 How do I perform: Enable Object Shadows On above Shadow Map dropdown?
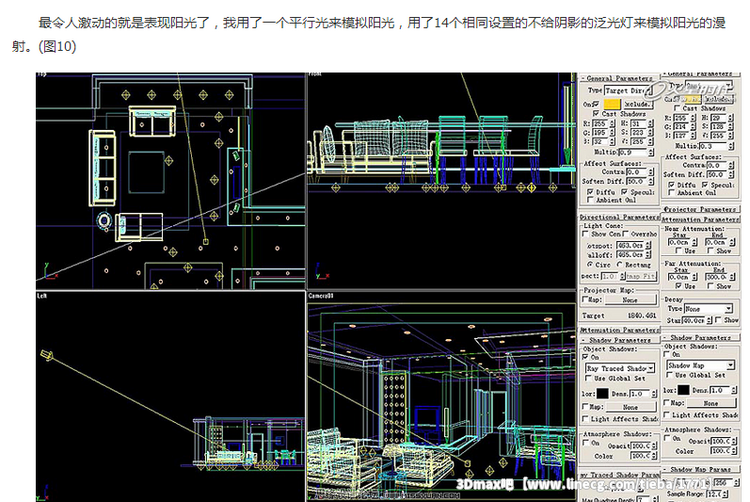click(667, 354)
